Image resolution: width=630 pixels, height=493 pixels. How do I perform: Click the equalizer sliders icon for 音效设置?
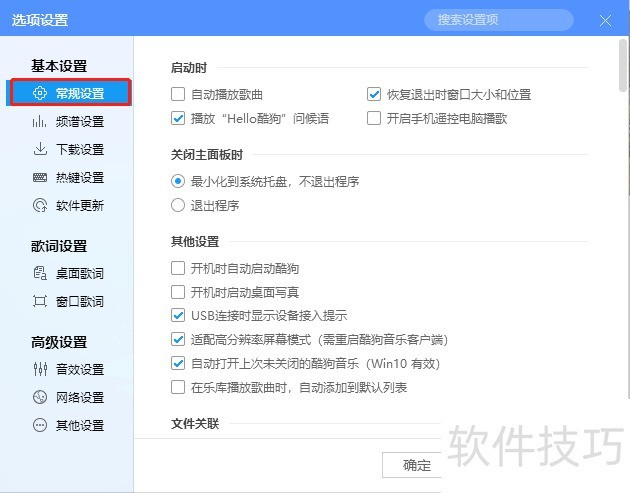(40, 369)
